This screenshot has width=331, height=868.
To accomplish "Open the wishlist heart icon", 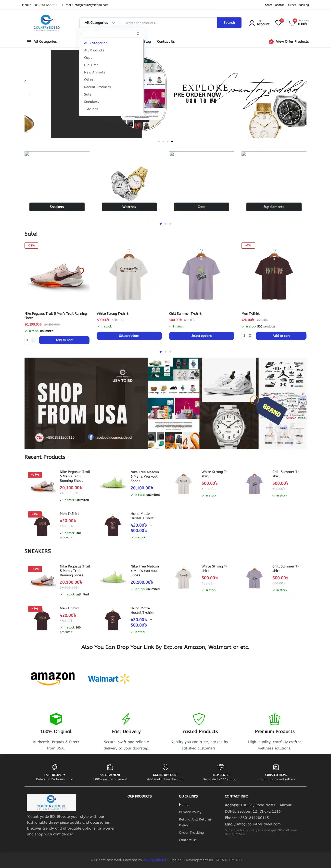I will click(x=278, y=23).
